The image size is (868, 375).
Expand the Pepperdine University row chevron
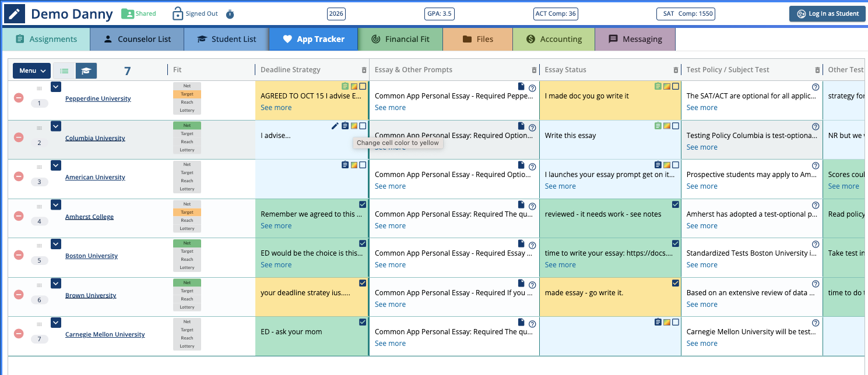55,87
